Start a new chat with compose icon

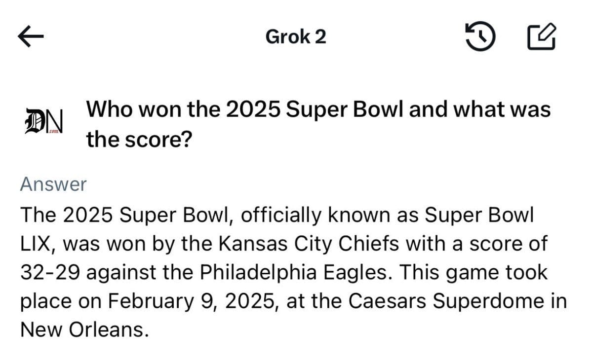tap(542, 37)
